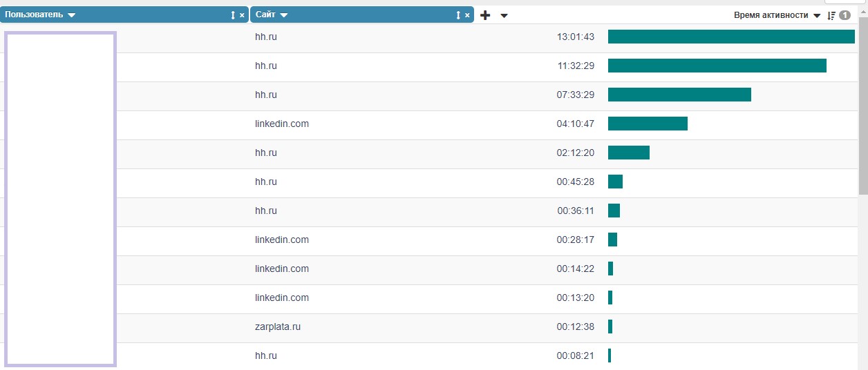Click the sort arrows icon in Пользователь column
Screen dimensions: 868x370
[x=233, y=15]
